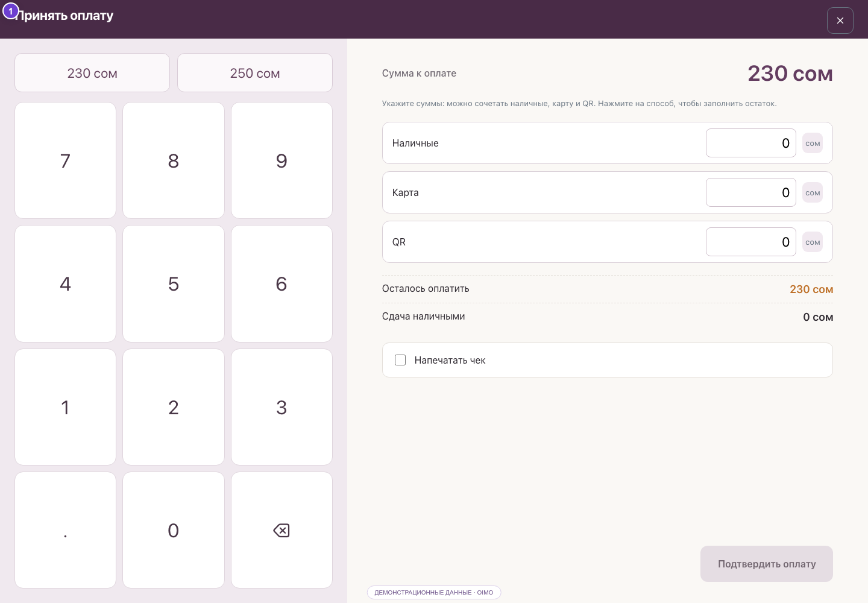Focus the Наличные amount field

point(751,143)
